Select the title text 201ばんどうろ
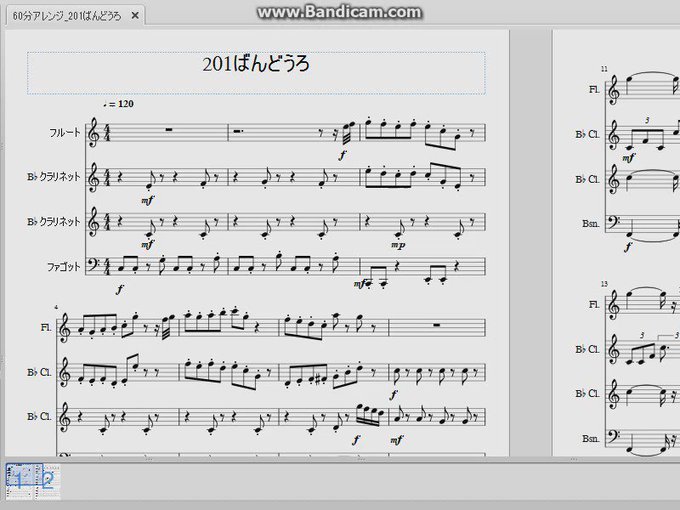Screen dimensions: 680x510 256,64
